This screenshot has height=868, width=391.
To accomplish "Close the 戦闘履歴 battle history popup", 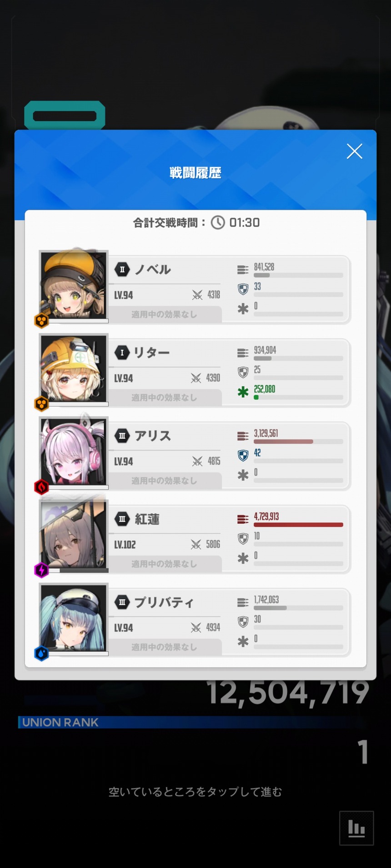I will pos(354,151).
